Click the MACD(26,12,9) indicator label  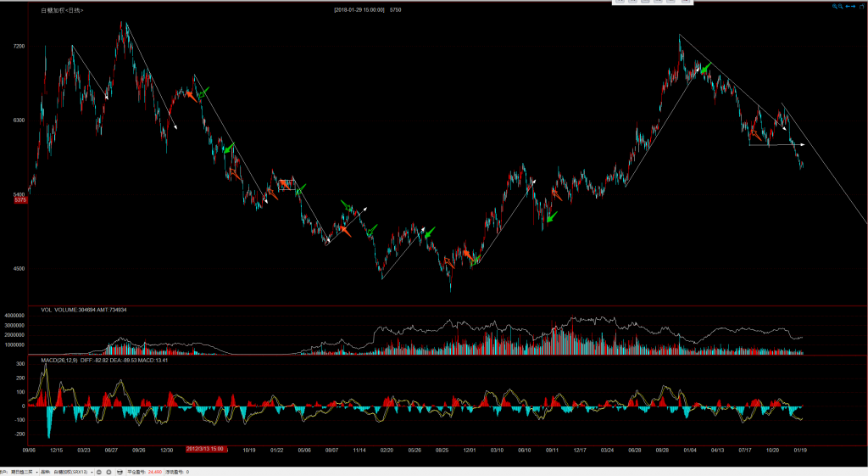[x=59, y=361]
